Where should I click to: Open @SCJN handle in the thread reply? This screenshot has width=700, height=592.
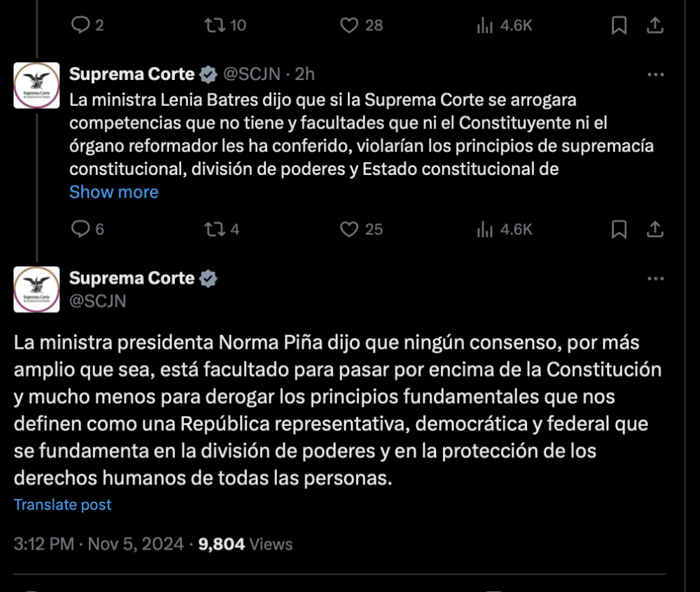pyautogui.click(x=252, y=74)
